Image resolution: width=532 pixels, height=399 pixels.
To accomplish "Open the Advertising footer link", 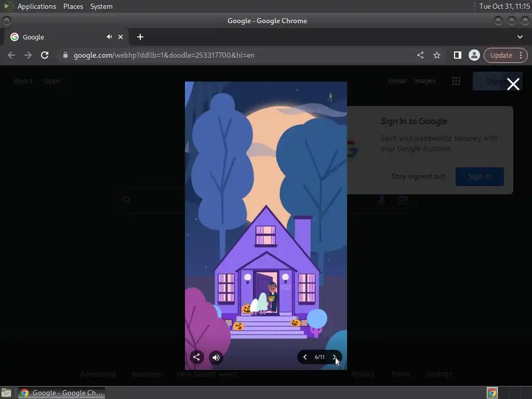I will coord(98,374).
